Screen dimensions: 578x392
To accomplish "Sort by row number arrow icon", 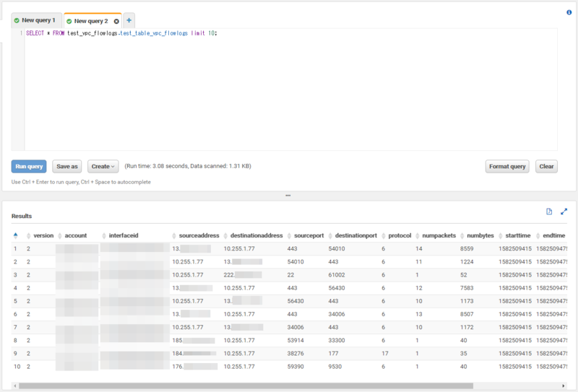I will point(15,235).
